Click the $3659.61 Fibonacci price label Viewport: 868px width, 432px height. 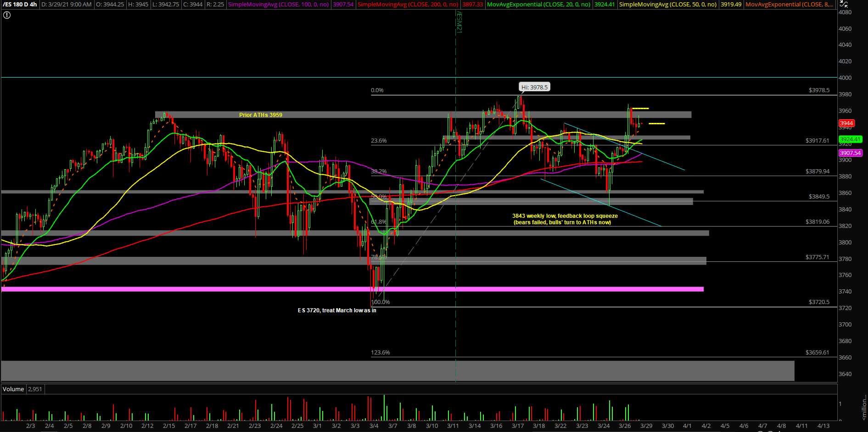817,353
